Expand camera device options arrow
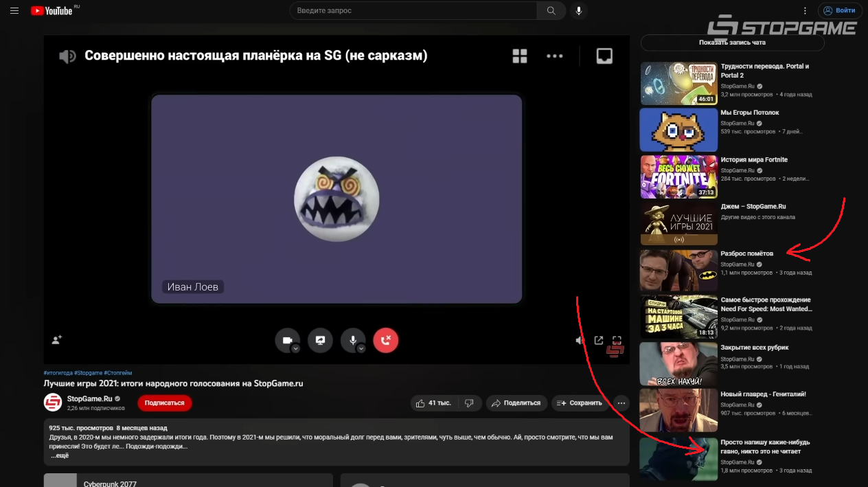 (x=295, y=348)
